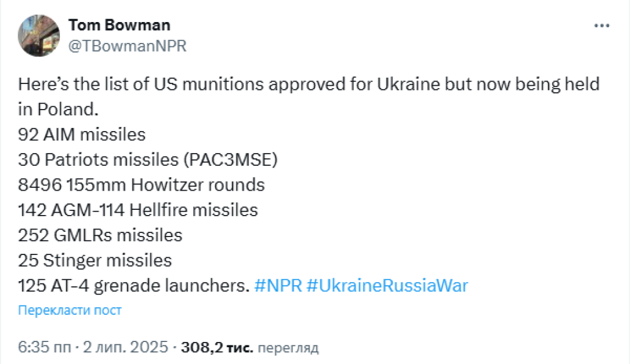The width and height of the screenshot is (631, 364).
Task: Click the opening sentence about US munitions
Action: point(309,84)
